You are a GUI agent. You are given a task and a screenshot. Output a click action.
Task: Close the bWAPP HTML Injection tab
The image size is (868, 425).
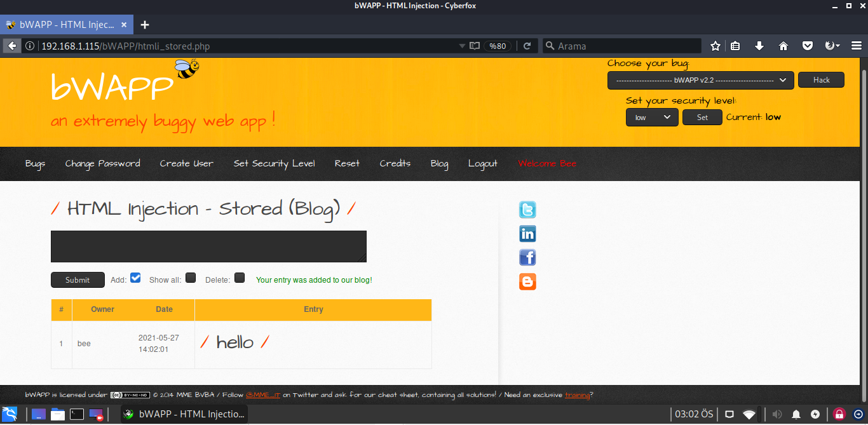[x=124, y=25]
